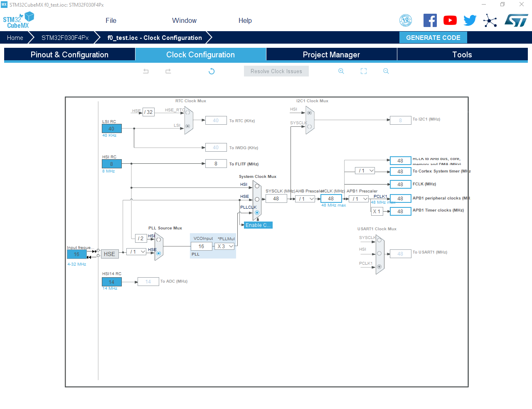Screen dimensions: 532x409
Task: Click the HSI14 RC 14 block
Action: click(112, 282)
